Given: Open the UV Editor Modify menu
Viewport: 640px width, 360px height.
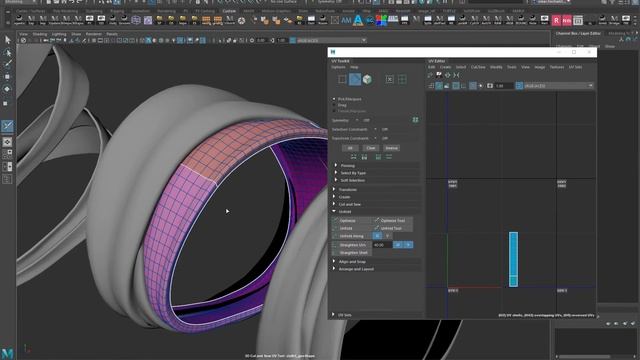Looking at the screenshot, I should tap(496, 67).
